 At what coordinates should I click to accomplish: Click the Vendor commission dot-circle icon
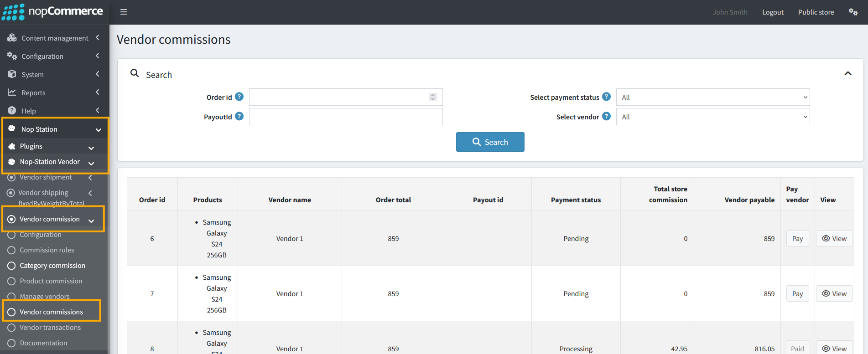pos(11,219)
